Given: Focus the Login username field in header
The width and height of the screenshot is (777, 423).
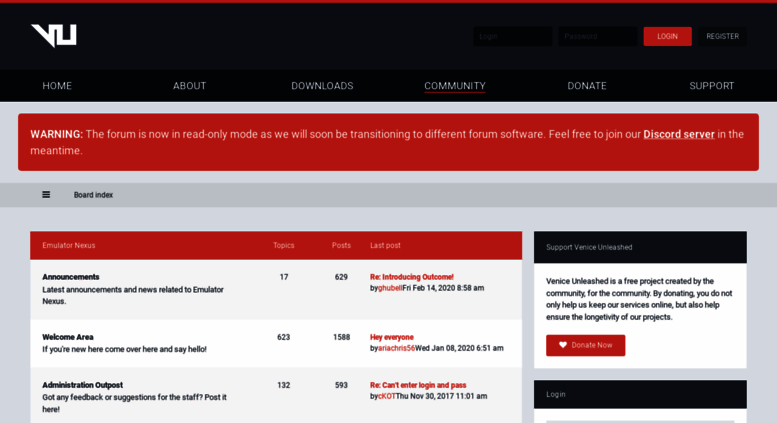Looking at the screenshot, I should pos(513,36).
